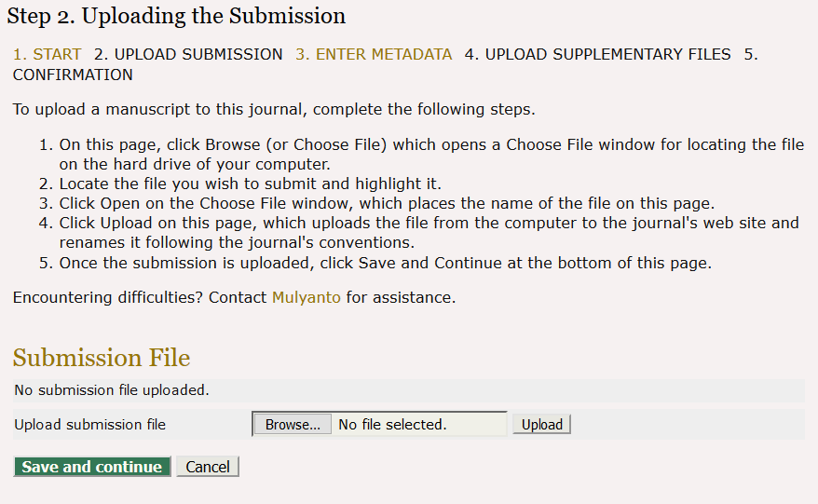Viewport: 818px width, 504px height.
Task: Click the 'Step 2. Uploading the Submission' heading
Action: [176, 16]
